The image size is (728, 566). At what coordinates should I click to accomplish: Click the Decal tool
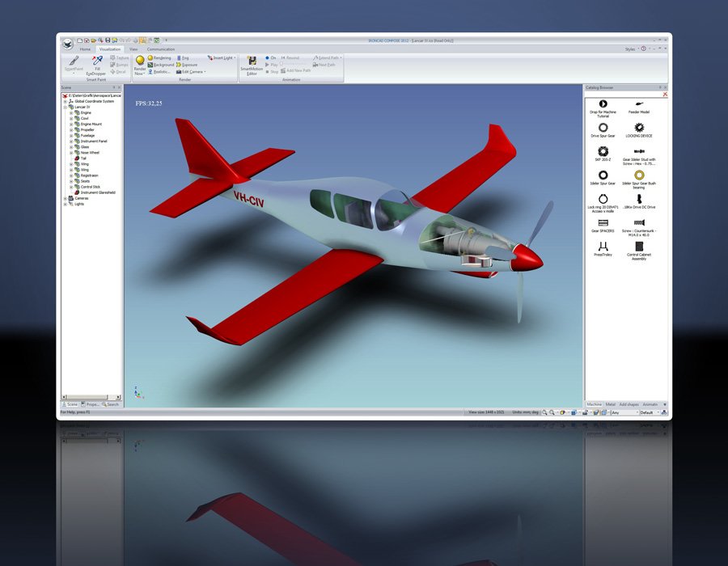pos(118,72)
